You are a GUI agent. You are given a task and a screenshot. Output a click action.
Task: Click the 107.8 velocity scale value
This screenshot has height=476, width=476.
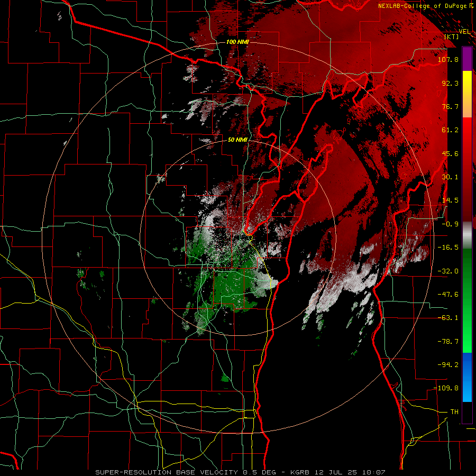pyautogui.click(x=448, y=59)
